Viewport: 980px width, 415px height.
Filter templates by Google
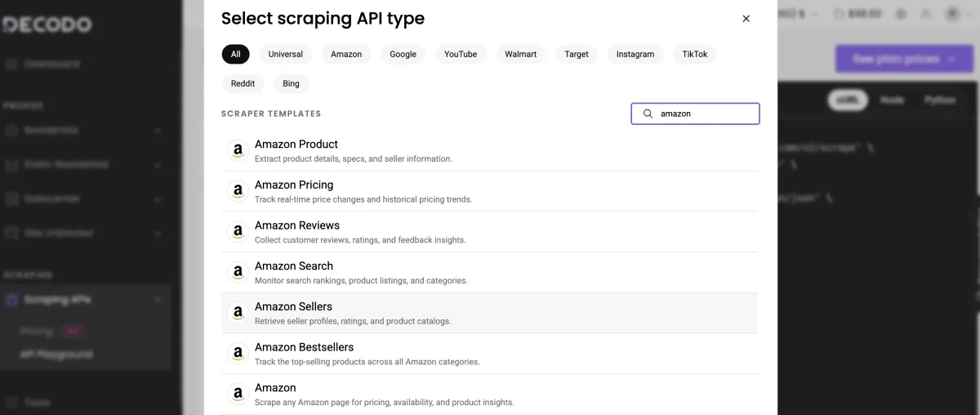point(403,54)
